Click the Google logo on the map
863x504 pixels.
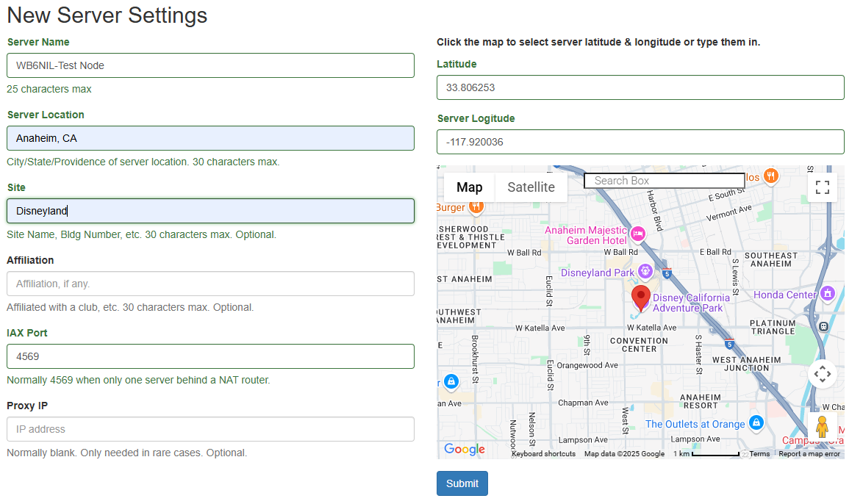(465, 449)
